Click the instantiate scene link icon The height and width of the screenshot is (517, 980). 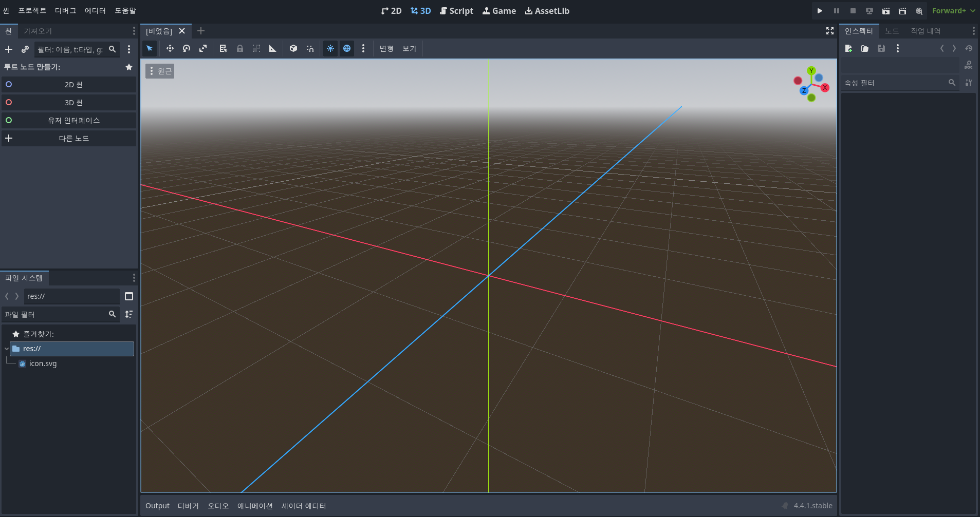click(25, 49)
